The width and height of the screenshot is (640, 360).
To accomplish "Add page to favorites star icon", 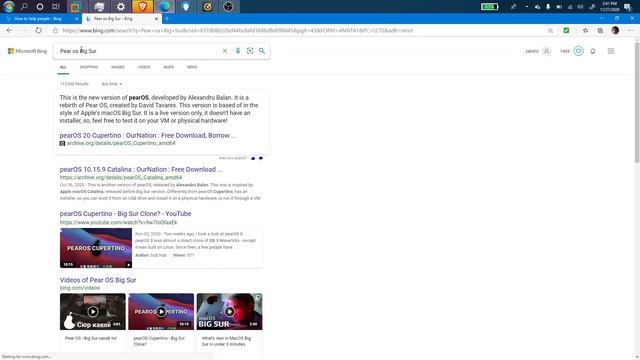I will (550, 31).
